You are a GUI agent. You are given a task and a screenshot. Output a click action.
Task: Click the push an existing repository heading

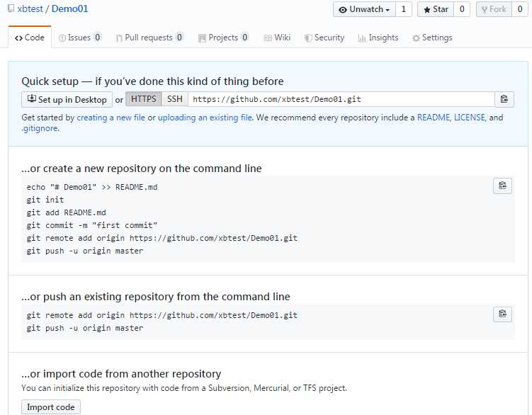coord(156,297)
